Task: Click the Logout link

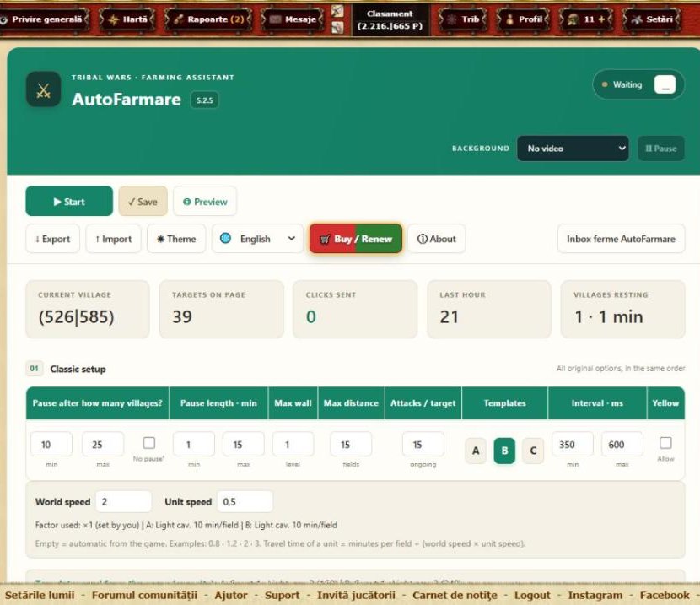Action: (532, 595)
